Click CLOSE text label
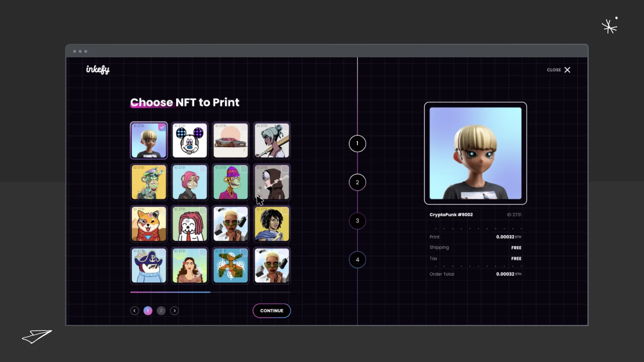Screen dimensions: 644x362 (553, 70)
